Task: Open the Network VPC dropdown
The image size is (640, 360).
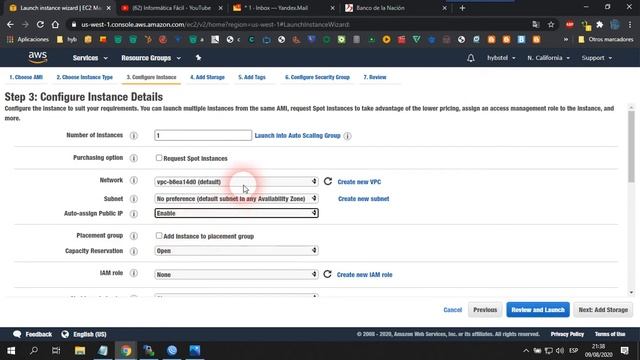Action: click(x=236, y=182)
